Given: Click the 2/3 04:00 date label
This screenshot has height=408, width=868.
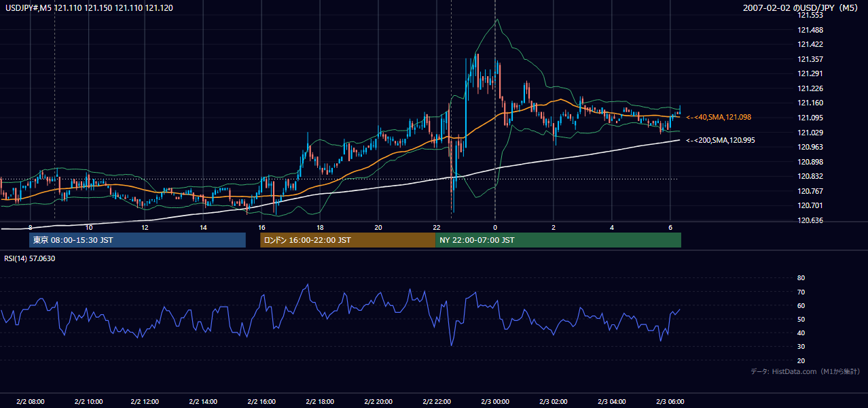Looking at the screenshot, I should click(x=611, y=401).
